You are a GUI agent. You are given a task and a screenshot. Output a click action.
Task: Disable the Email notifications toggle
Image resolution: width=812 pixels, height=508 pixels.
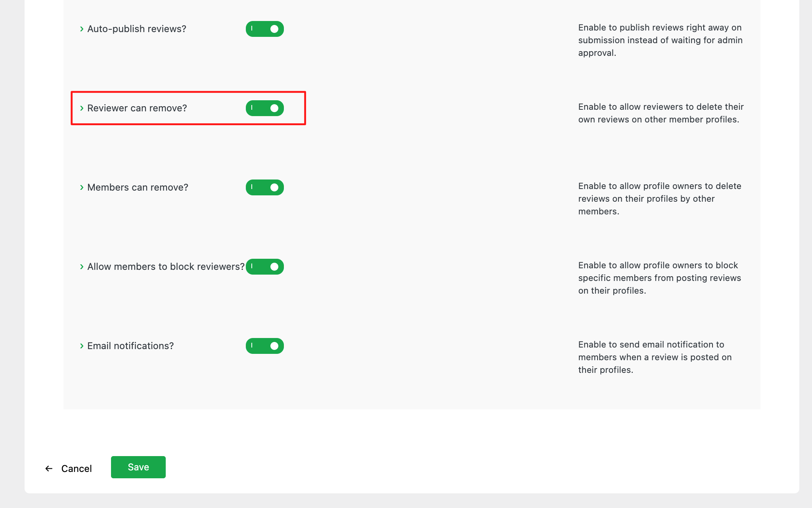[264, 346]
